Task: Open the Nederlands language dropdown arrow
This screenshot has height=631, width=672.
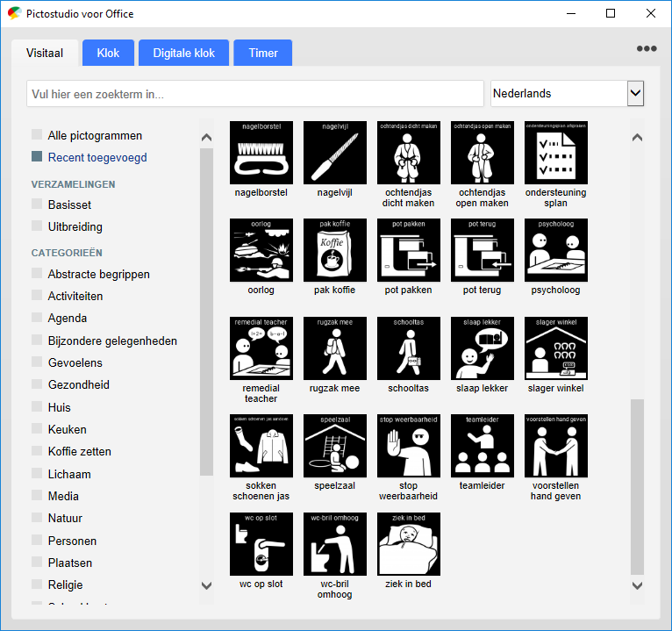Action: pos(635,93)
